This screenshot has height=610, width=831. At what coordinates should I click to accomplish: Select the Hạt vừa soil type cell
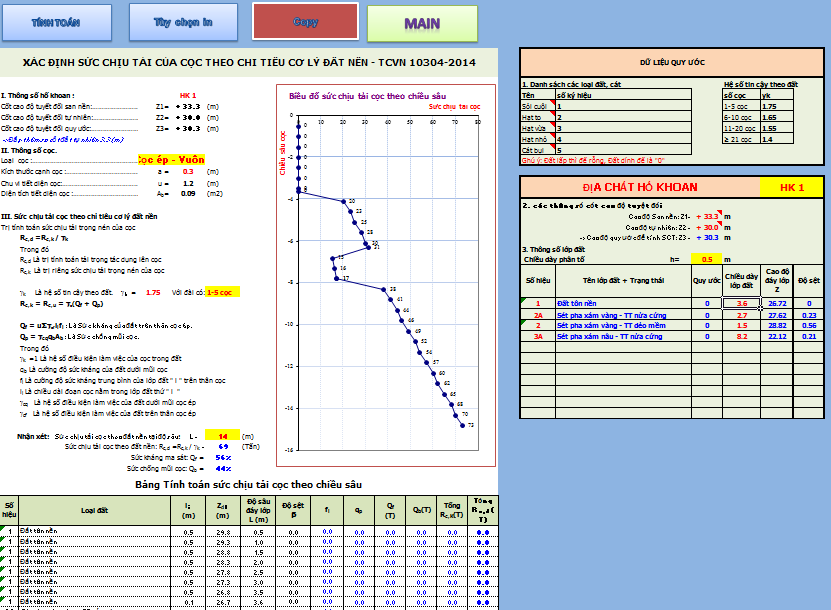(x=538, y=128)
